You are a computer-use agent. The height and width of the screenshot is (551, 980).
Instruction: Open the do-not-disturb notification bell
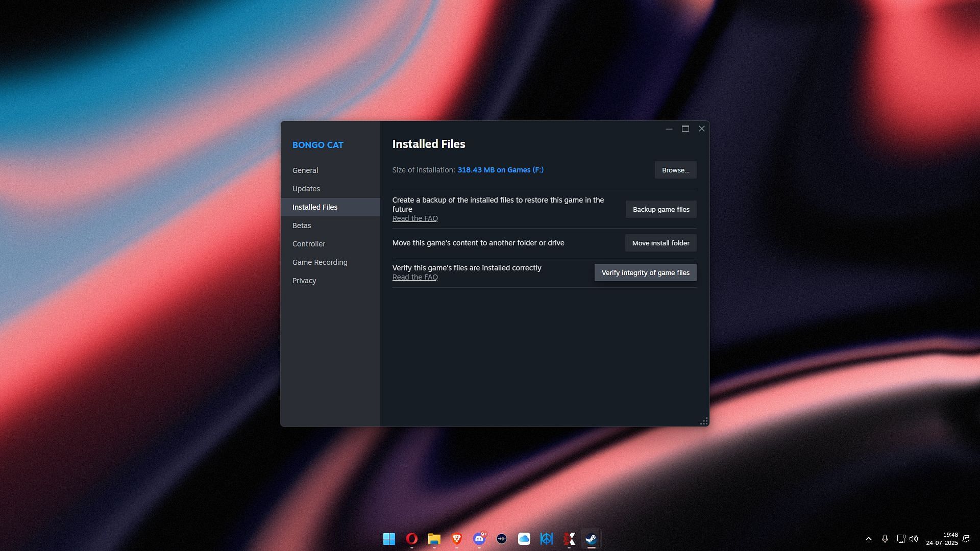[966, 539]
